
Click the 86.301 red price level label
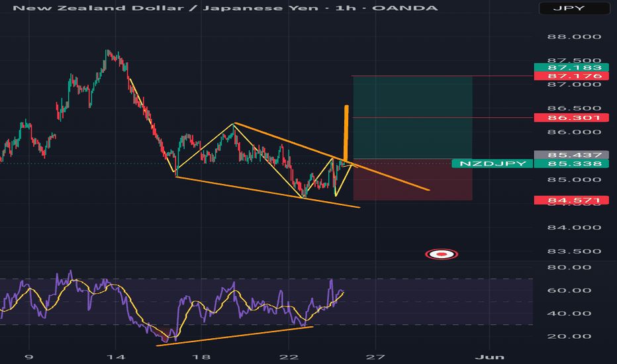pyautogui.click(x=571, y=118)
